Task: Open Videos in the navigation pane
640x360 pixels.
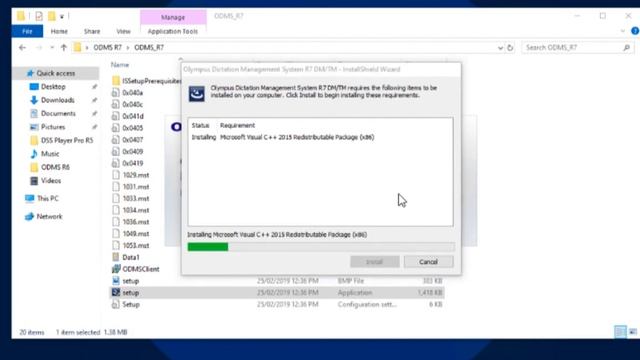Action: [x=51, y=181]
